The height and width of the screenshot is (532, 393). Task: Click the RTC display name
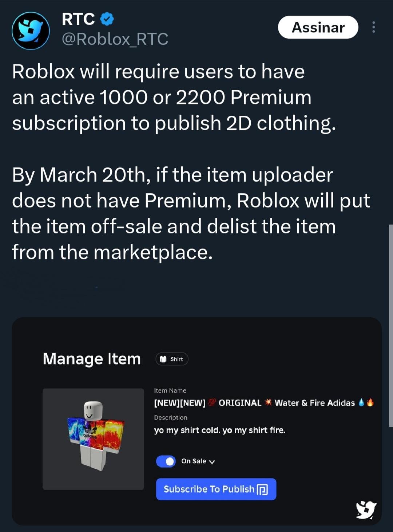[x=78, y=19]
